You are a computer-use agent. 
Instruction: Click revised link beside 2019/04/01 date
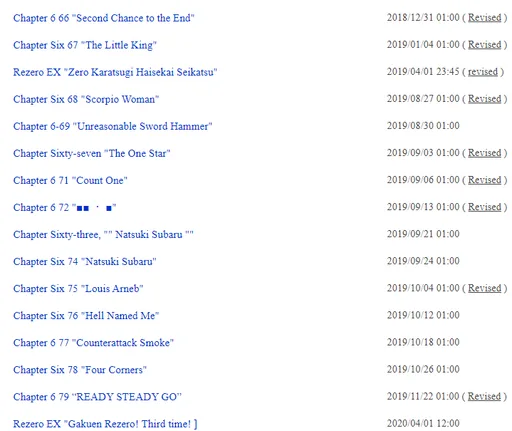(x=483, y=72)
